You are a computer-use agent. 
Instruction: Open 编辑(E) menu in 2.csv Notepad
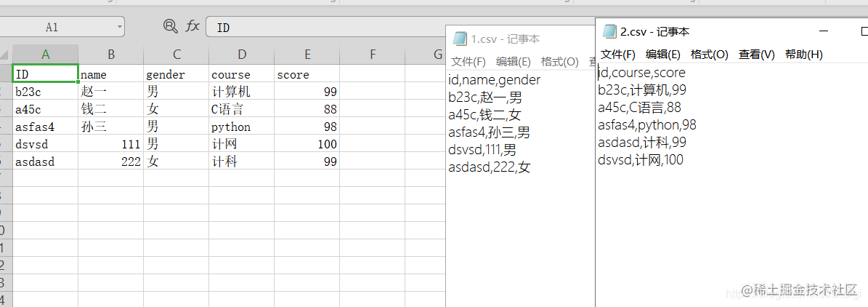pos(663,55)
